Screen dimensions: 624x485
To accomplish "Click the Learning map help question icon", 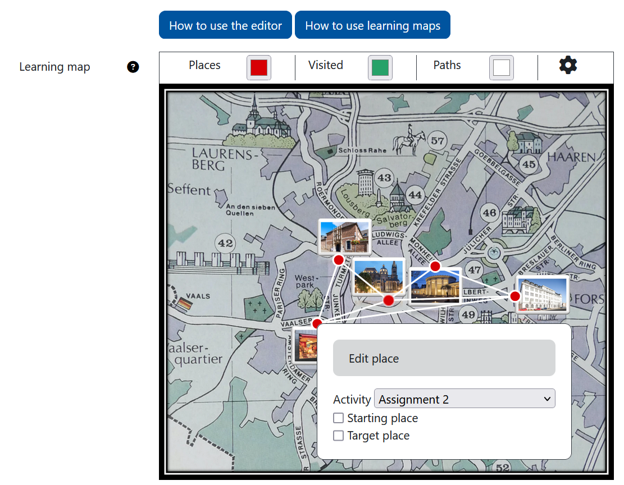I will [x=133, y=67].
